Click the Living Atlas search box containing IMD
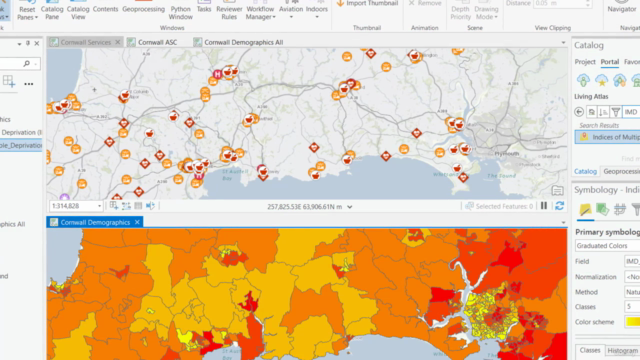The image size is (640, 360). (631, 112)
